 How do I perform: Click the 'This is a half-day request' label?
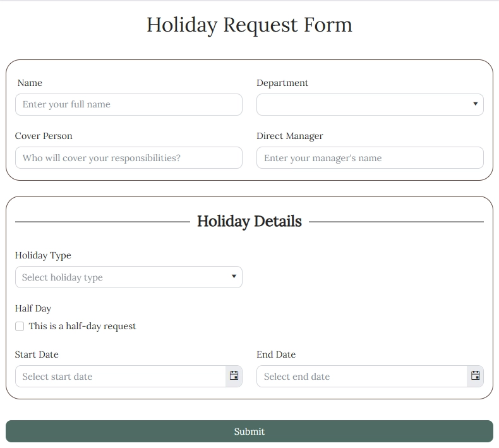(x=82, y=327)
